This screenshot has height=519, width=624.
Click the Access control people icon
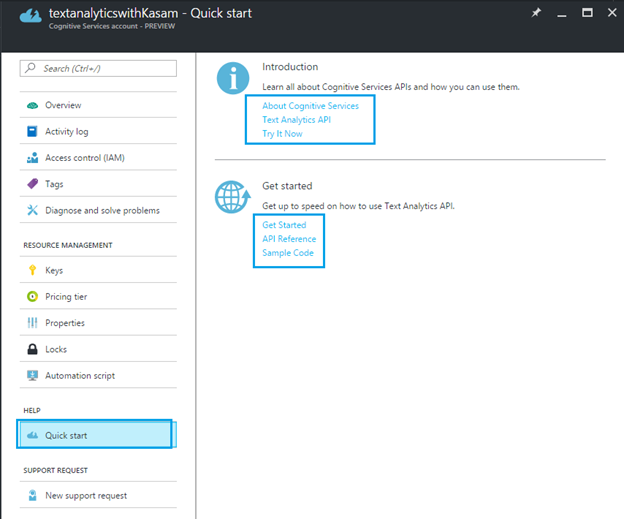(33, 158)
